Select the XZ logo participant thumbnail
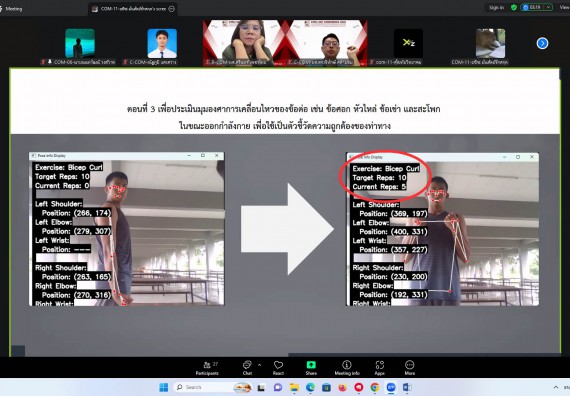This screenshot has height=396, width=570. 408,43
